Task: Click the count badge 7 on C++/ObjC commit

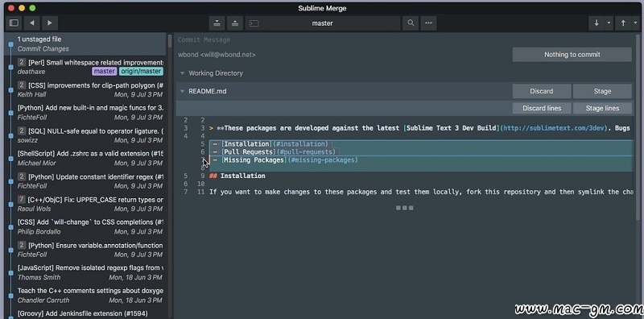Action: click(22, 200)
